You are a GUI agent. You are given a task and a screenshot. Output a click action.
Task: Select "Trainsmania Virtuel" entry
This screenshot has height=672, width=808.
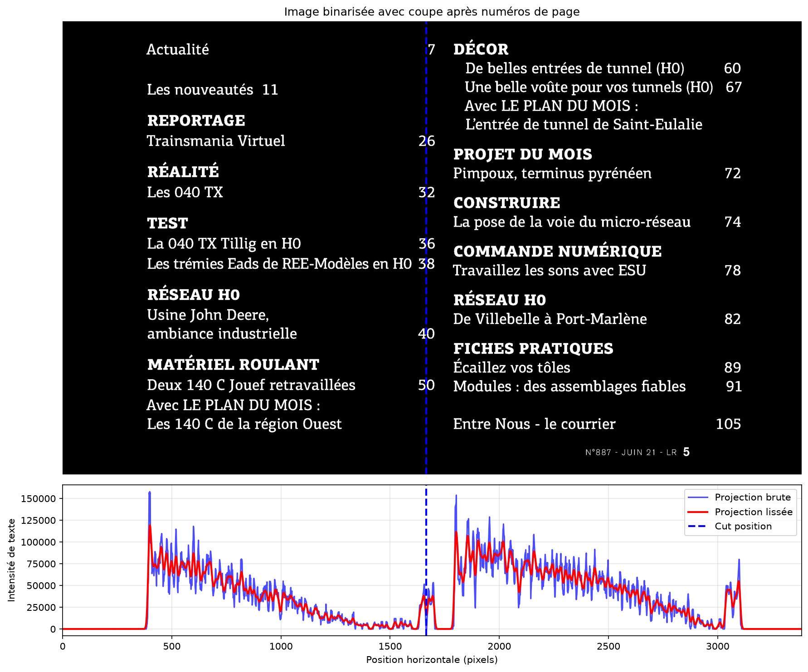[216, 141]
